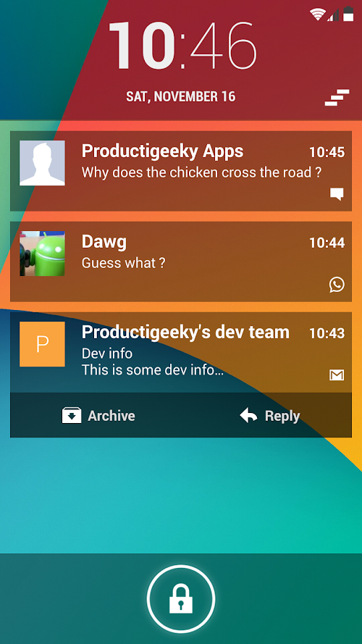The image size is (362, 644).
Task: Tap the SMS message bubble icon
Action: [337, 194]
